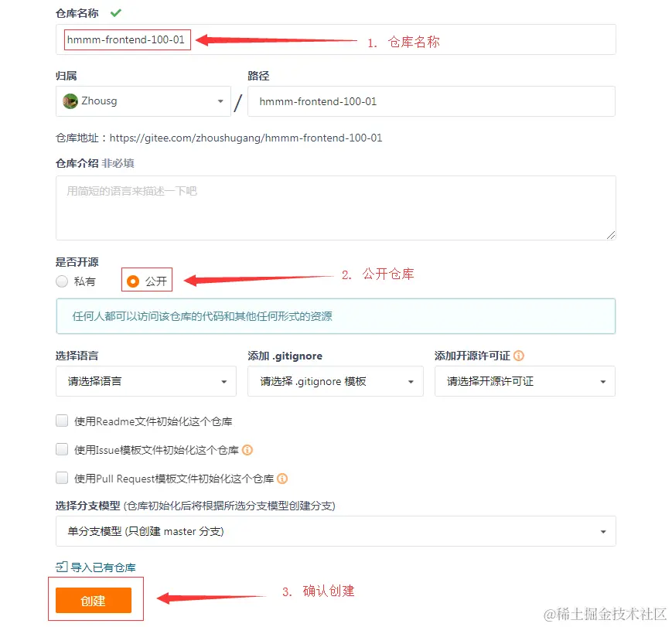Click the green checkmark next to 仓库名称
Screen dimensions: 672x627
116,13
